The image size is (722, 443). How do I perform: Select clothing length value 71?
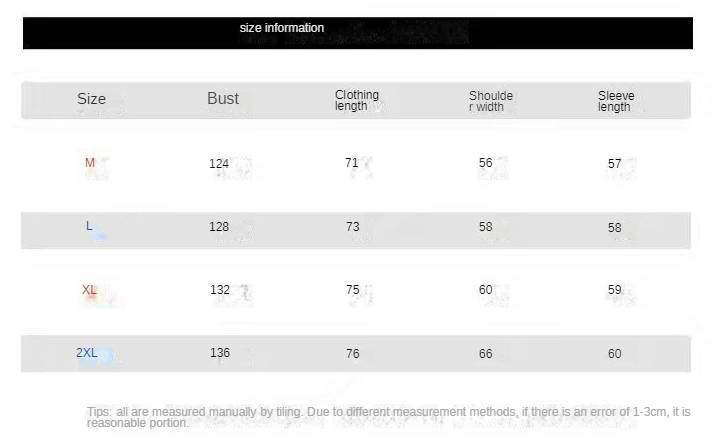click(351, 163)
